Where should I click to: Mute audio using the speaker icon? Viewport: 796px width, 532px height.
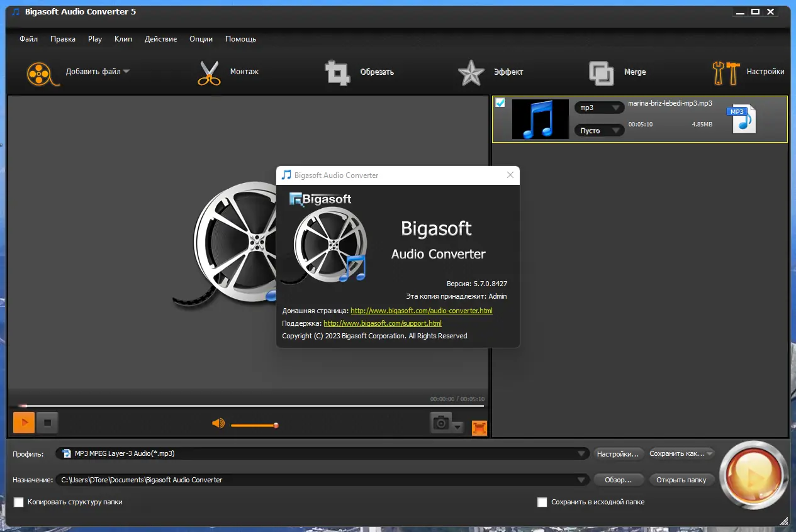coord(218,423)
